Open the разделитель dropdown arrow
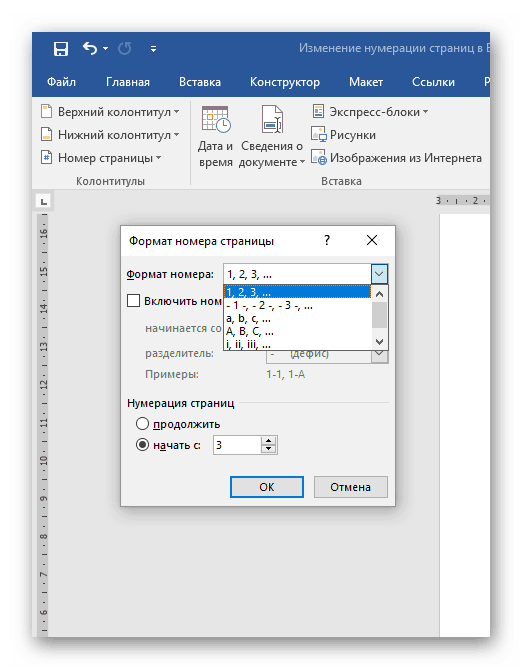Screen dimensions: 522x672 379,354
